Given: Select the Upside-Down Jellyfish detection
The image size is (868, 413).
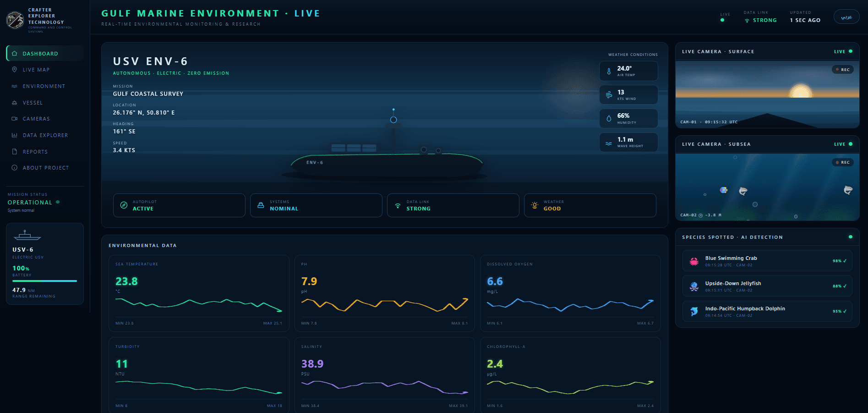Looking at the screenshot, I should tap(767, 286).
